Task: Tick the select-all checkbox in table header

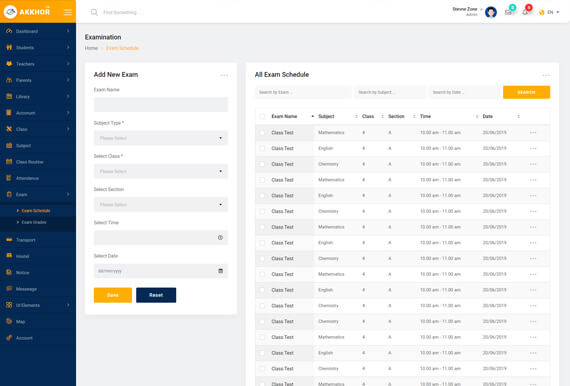Action: coord(262,116)
